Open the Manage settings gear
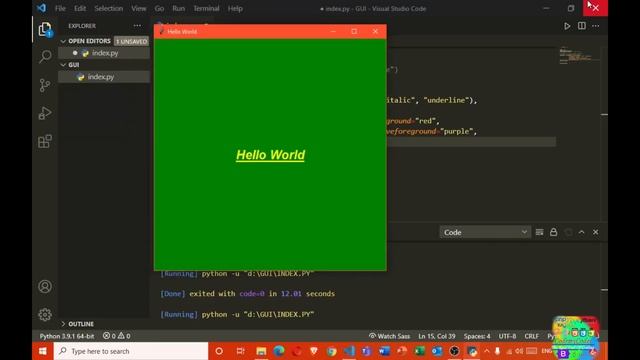 click(45, 315)
